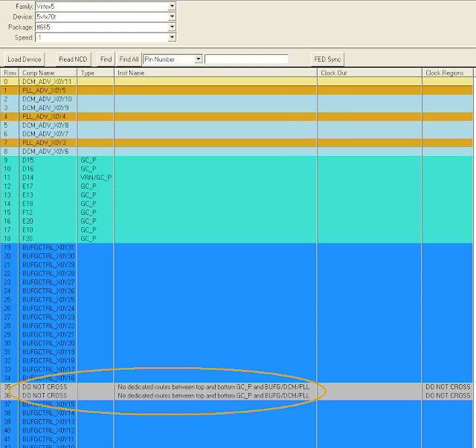Select the BUFGCTRL_X0Y13 row

coord(237,422)
